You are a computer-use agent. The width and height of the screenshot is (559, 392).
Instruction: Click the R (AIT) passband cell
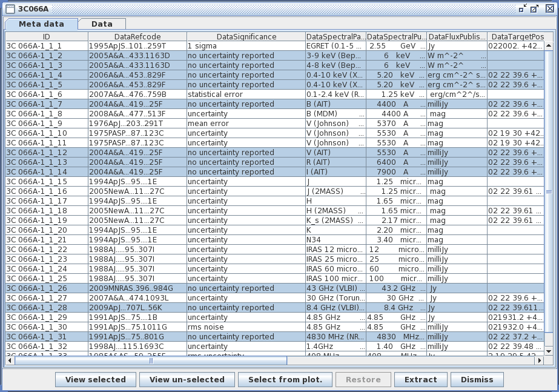(x=336, y=162)
